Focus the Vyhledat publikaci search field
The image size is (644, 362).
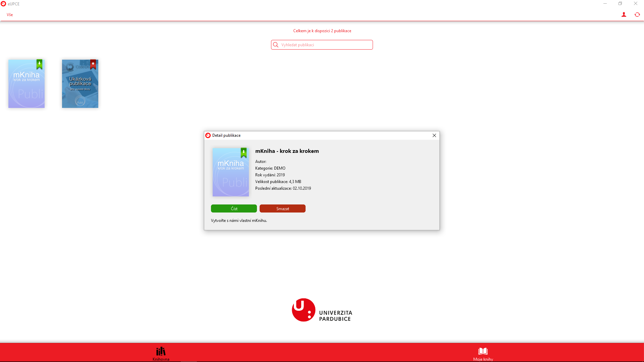coord(325,45)
